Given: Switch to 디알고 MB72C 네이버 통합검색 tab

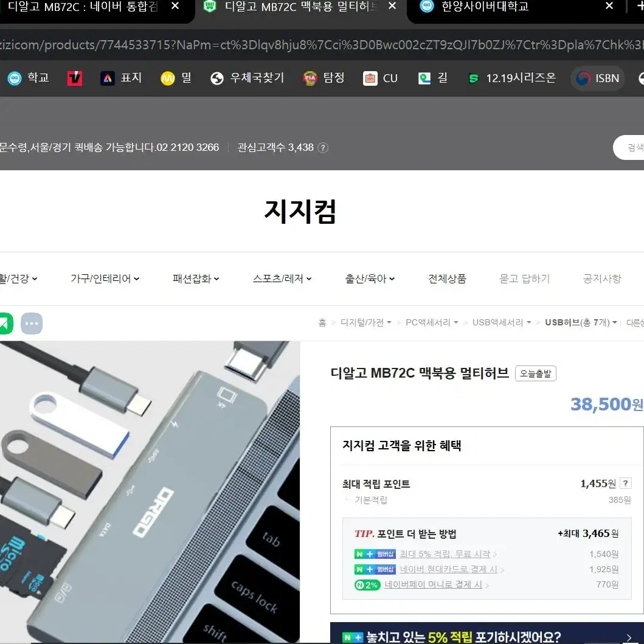Looking at the screenshot, I should (82, 7).
